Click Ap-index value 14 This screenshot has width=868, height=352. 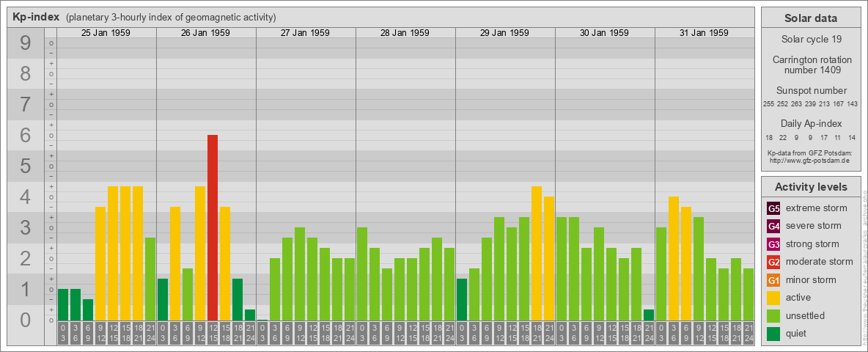point(851,137)
